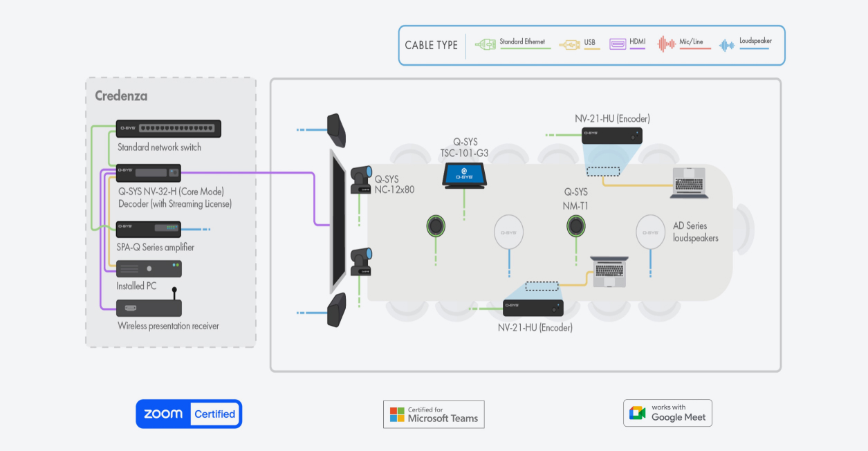Viewport: 868px width, 451px height.
Task: Click the SPA-Q Series amplifier device
Action: (x=148, y=229)
